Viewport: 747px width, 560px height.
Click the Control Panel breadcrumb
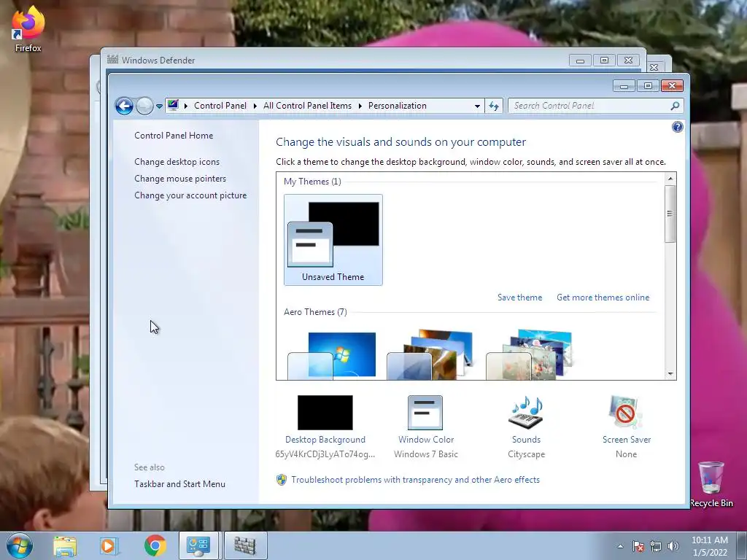point(220,106)
